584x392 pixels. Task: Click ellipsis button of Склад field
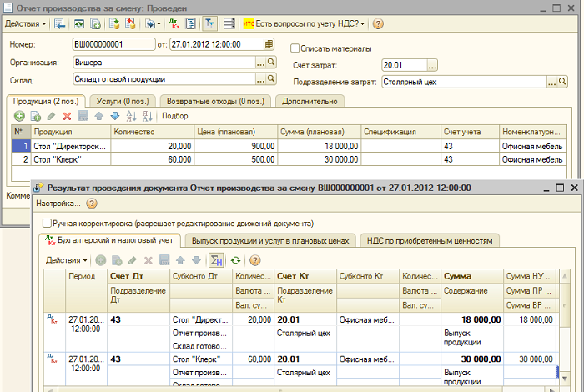point(260,79)
